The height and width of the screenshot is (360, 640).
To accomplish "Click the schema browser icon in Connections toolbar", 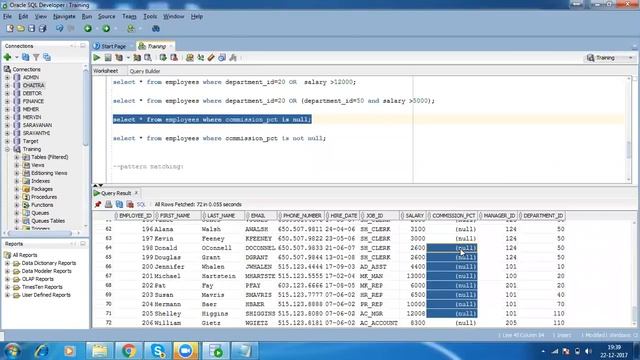I will click(47, 57).
